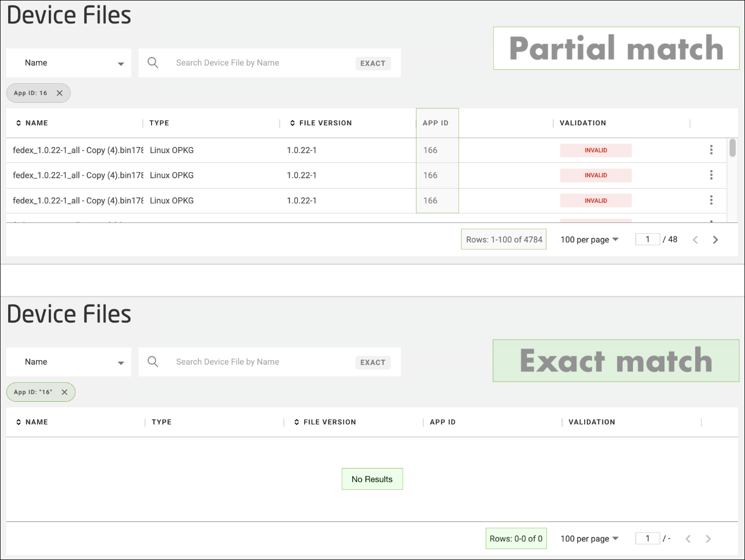The image size is (745, 560).
Task: Click App ID 166 in the topmost row
Action: (430, 150)
